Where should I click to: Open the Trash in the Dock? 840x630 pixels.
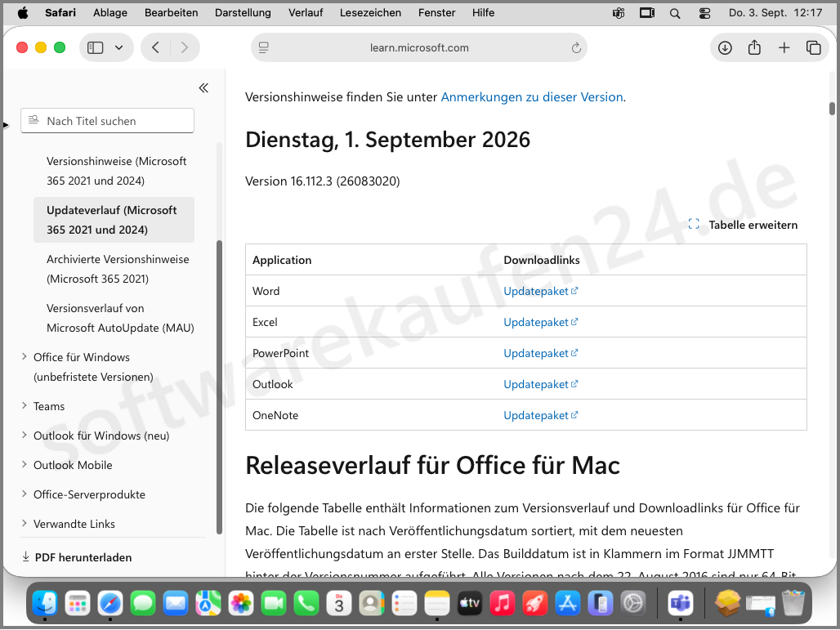pos(793,604)
